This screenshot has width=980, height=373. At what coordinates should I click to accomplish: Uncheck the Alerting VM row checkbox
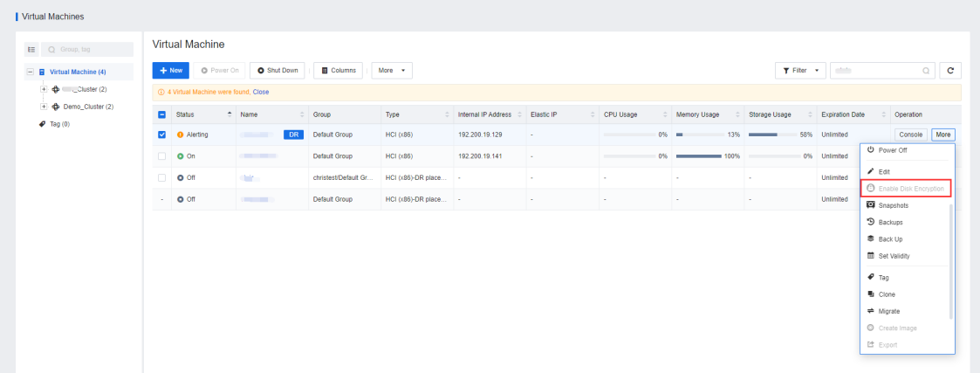161,135
